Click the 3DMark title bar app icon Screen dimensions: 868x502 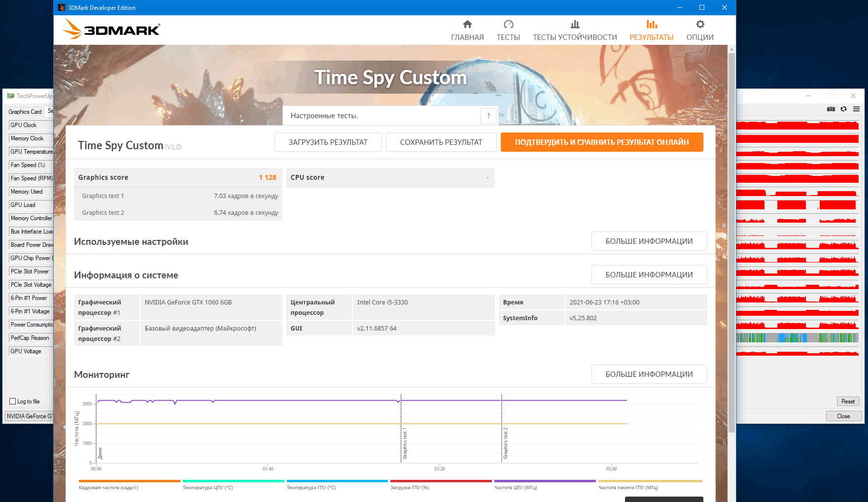[62, 7]
